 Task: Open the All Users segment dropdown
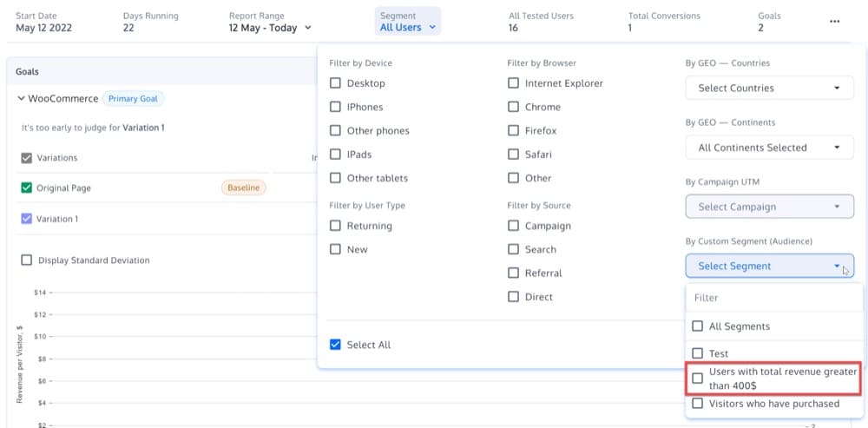(409, 28)
